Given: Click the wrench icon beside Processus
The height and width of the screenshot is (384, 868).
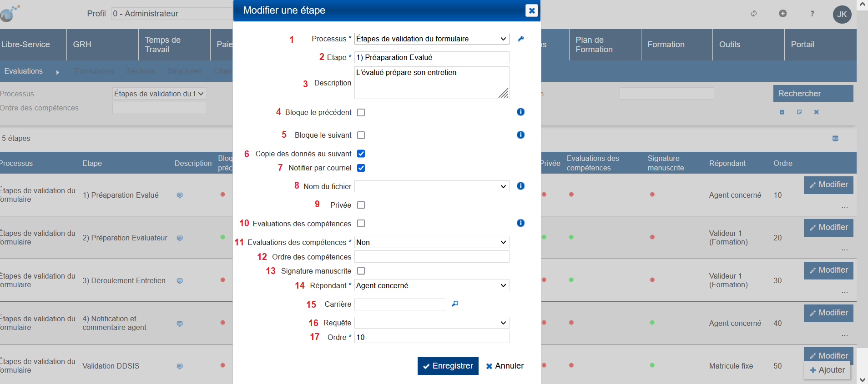Looking at the screenshot, I should pyautogui.click(x=521, y=39).
